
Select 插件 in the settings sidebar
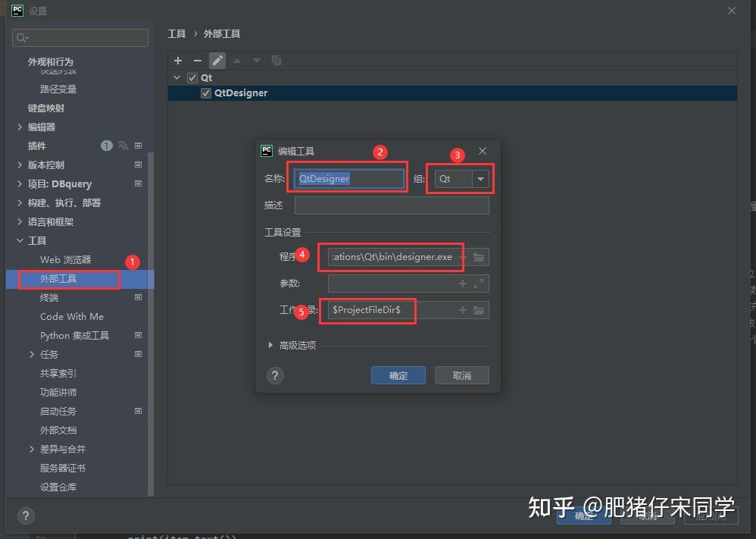(x=36, y=145)
